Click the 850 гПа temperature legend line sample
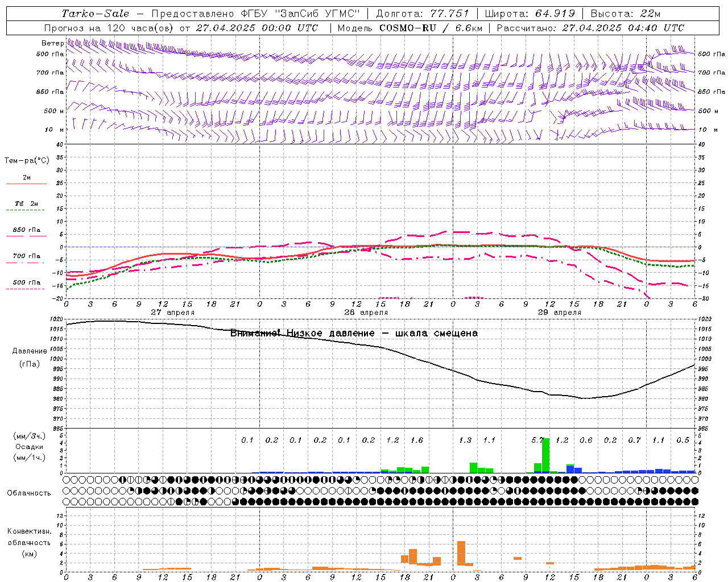The image size is (728, 582). pos(26,236)
